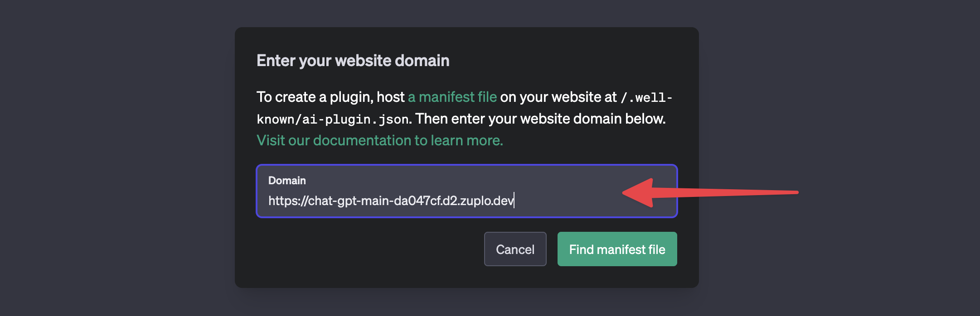Click the "known/ai-plugin.json" code path text

(333, 119)
